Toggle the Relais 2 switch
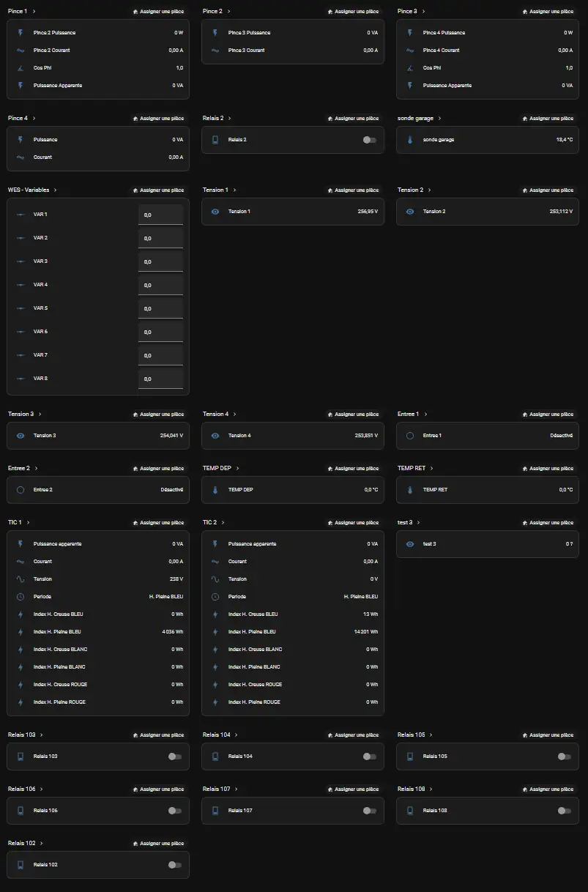This screenshot has width=588, height=892. click(370, 140)
